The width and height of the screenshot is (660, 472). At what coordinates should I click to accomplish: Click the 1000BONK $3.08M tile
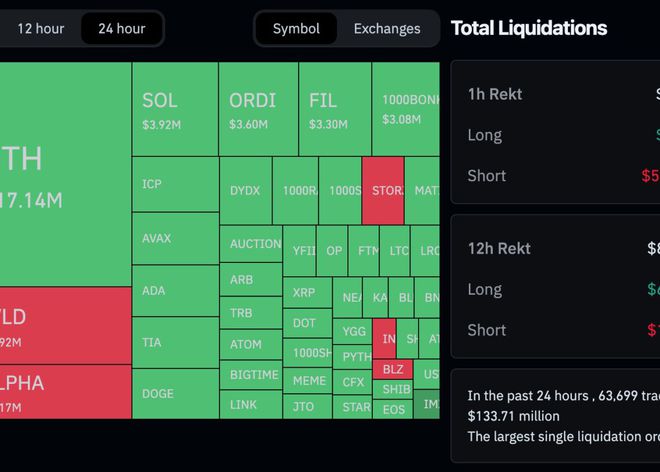[406, 109]
